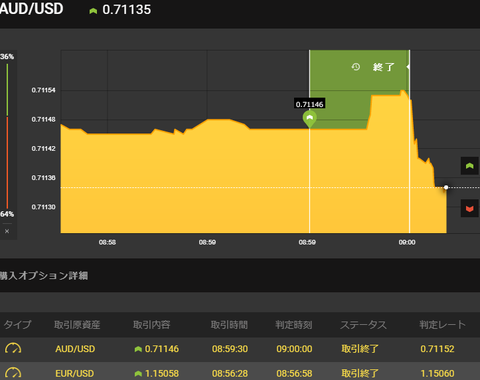Click the current price dot on dashed line
The width and height of the screenshot is (480, 380).
click(446, 187)
